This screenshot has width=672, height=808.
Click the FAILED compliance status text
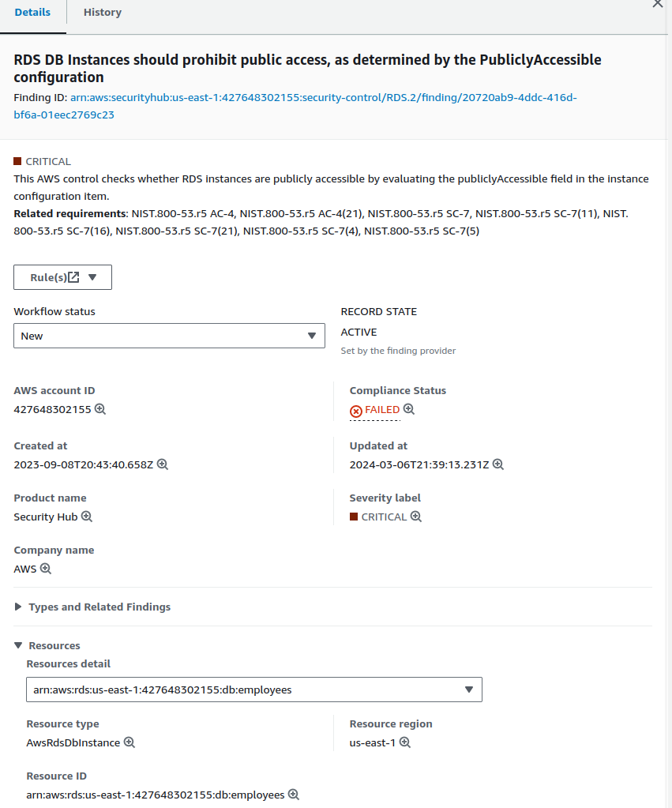click(x=382, y=410)
